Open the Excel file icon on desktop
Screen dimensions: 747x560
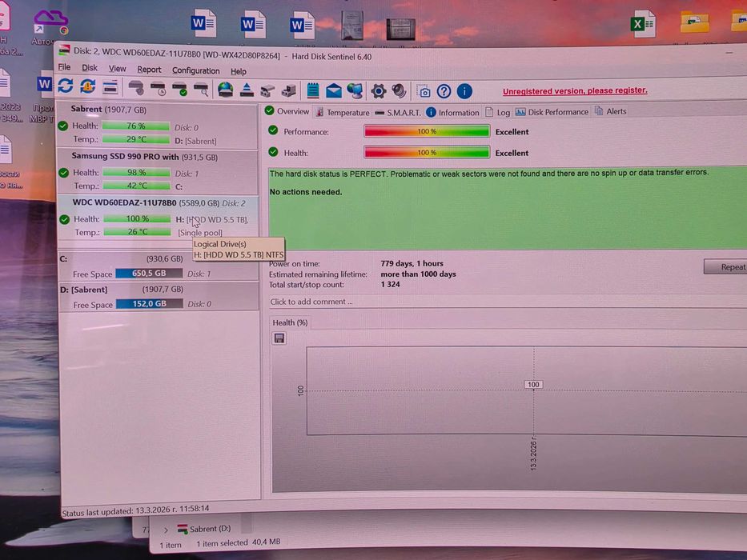[643, 24]
